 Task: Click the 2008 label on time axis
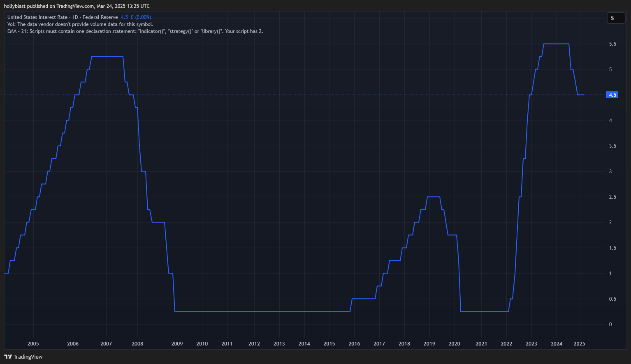[x=137, y=344]
